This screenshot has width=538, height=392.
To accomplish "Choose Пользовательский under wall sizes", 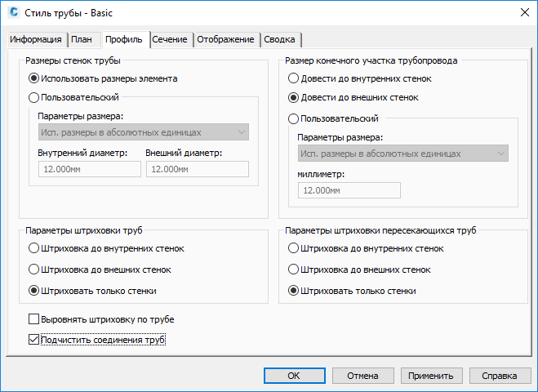I will click(x=33, y=98).
